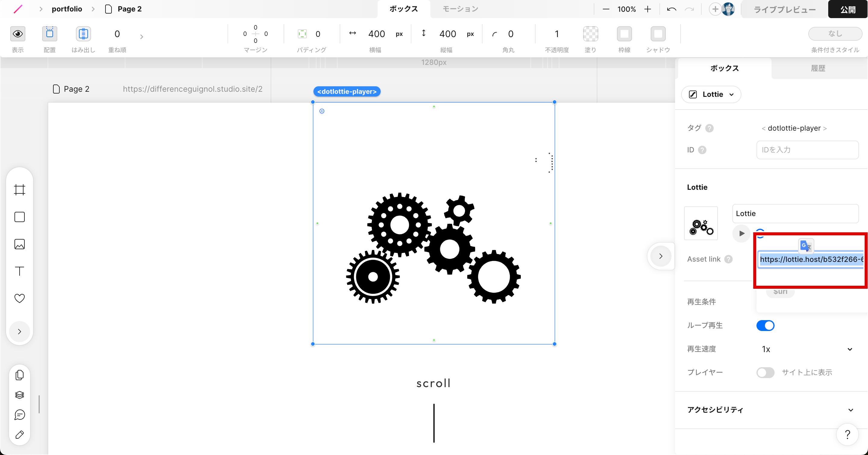Open the 塗り fill swatch

point(590,34)
